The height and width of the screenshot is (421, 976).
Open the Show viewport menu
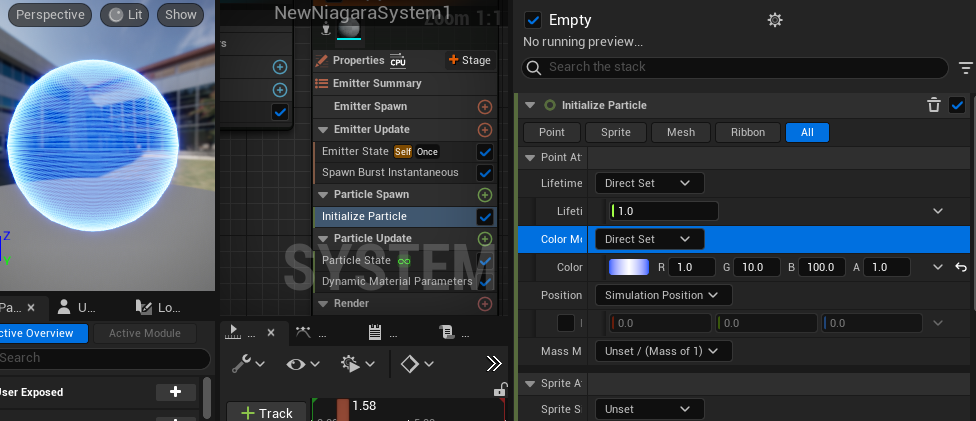point(181,15)
